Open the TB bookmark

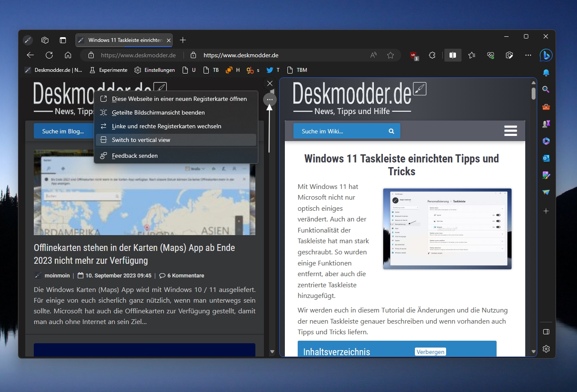(211, 70)
